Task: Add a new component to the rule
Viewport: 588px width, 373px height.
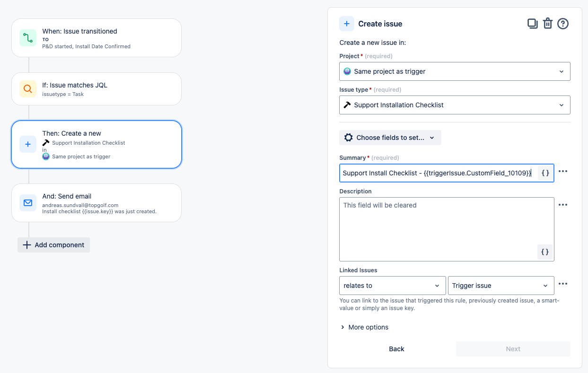Action: click(x=54, y=245)
